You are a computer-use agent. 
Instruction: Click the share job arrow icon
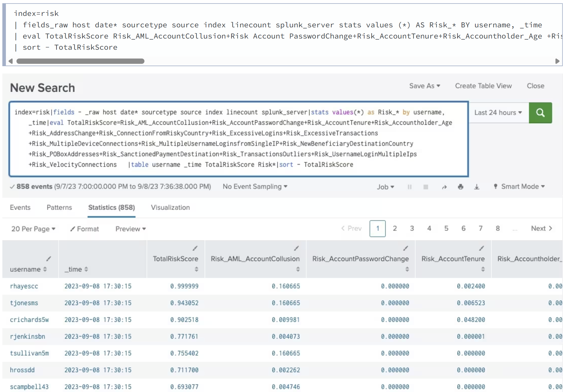(444, 187)
